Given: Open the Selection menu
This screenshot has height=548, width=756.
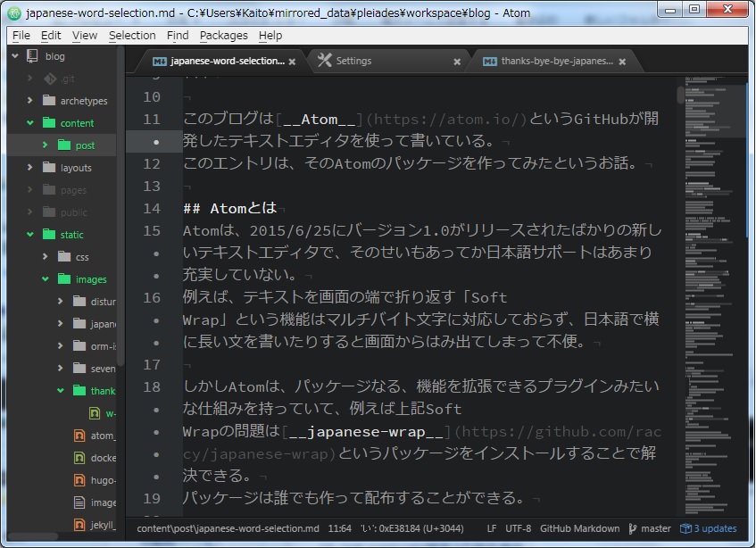Looking at the screenshot, I should pyautogui.click(x=132, y=35).
